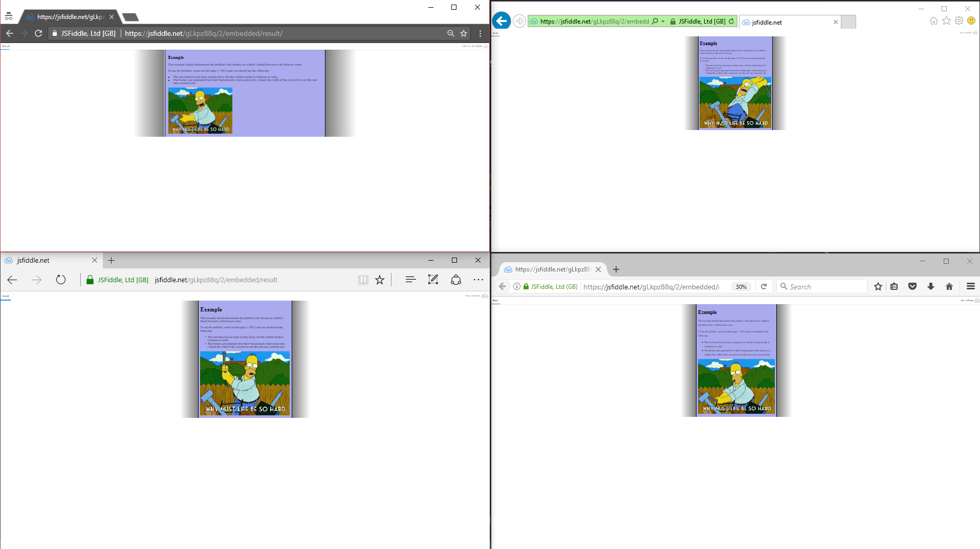Image resolution: width=980 pixels, height=549 pixels.
Task: Open Internet Explorer's Favorites star
Action: 946,21
